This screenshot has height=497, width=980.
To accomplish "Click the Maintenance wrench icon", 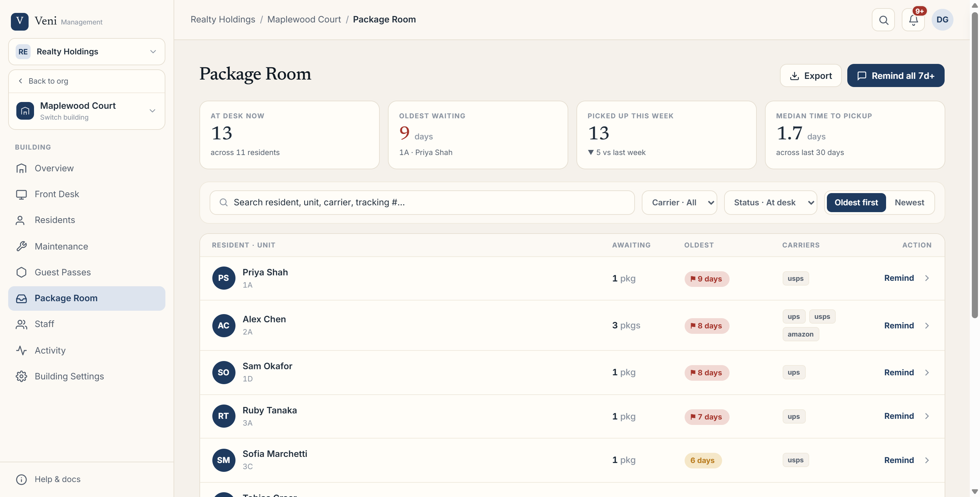I will (x=21, y=246).
